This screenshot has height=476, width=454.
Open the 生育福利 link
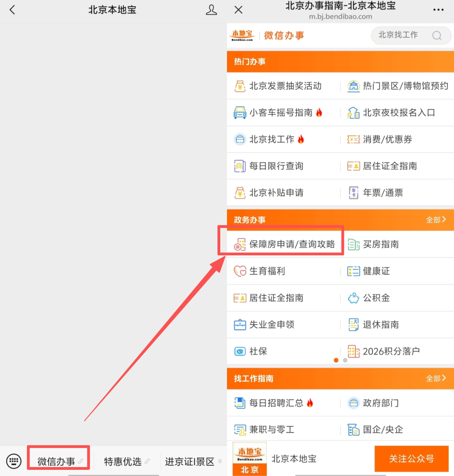(267, 271)
